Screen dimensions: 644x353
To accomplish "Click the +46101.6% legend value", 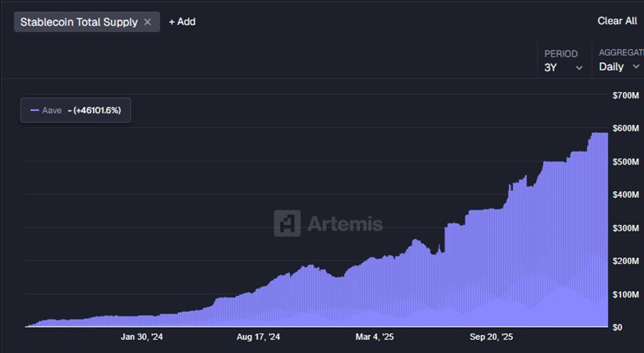I will 97,110.
